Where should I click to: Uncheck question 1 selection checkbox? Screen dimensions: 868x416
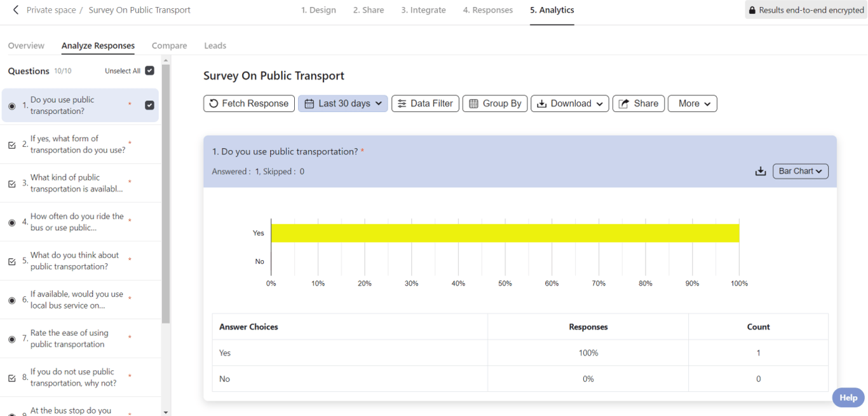150,106
